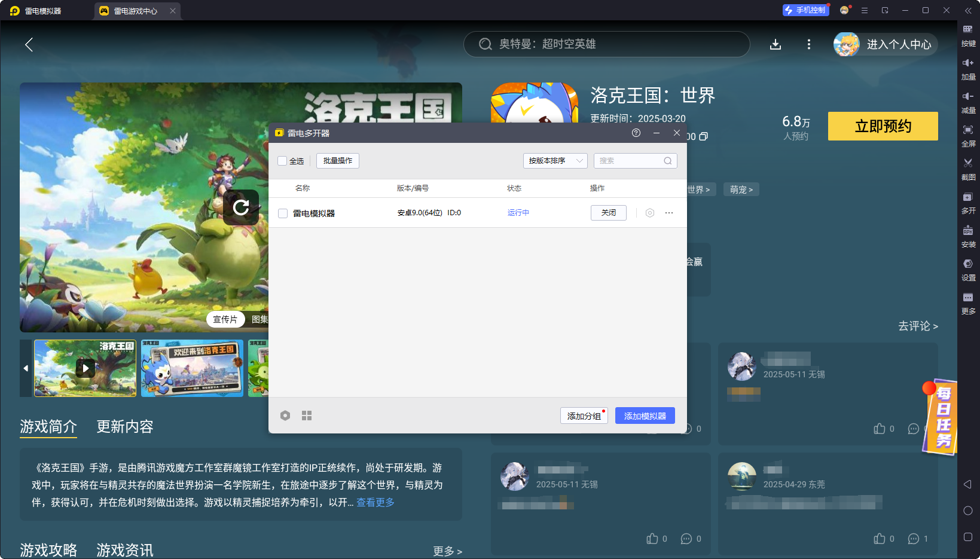Select the 欢迎来到洛克王国 thumbnail
The height and width of the screenshot is (559, 980).
[x=192, y=368]
